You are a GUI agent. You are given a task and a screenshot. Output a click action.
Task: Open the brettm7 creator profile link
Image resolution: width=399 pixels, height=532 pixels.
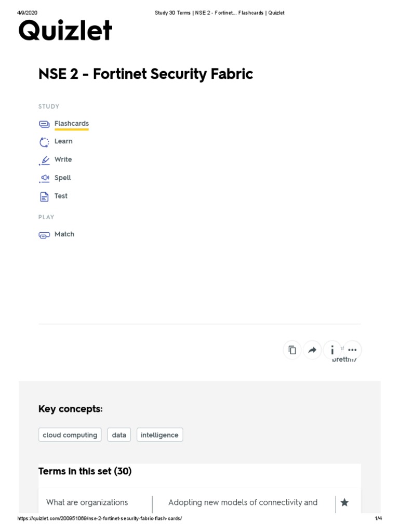click(x=344, y=360)
